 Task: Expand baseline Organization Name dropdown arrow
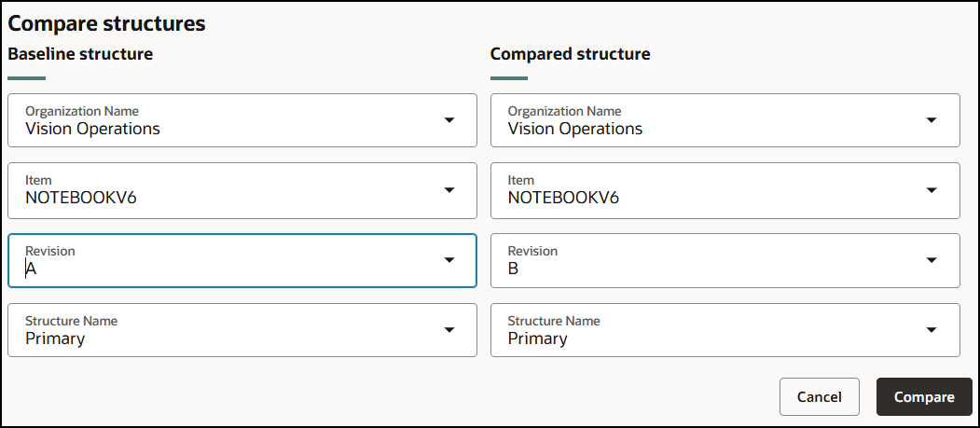coord(449,120)
